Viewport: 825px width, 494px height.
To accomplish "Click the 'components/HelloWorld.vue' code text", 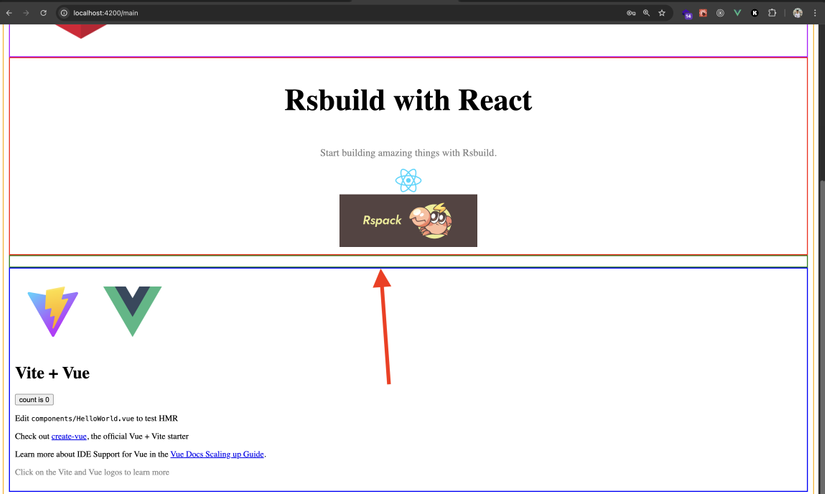I will (x=83, y=418).
